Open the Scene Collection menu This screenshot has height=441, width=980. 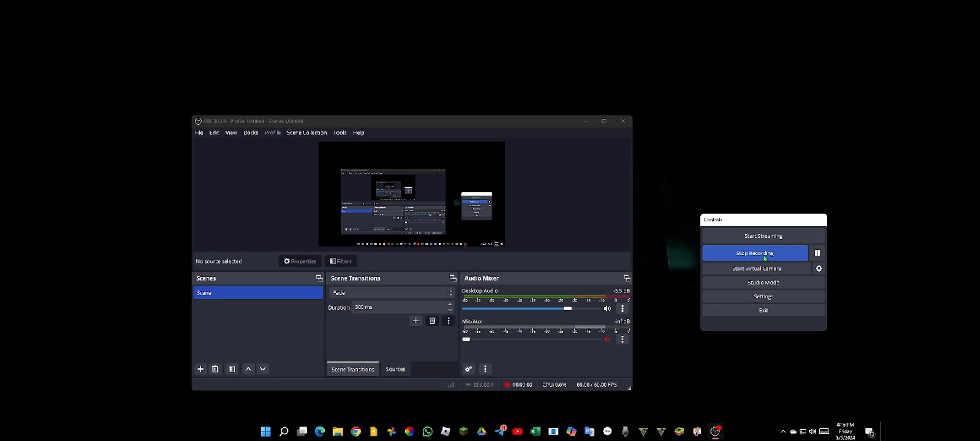coord(307,133)
